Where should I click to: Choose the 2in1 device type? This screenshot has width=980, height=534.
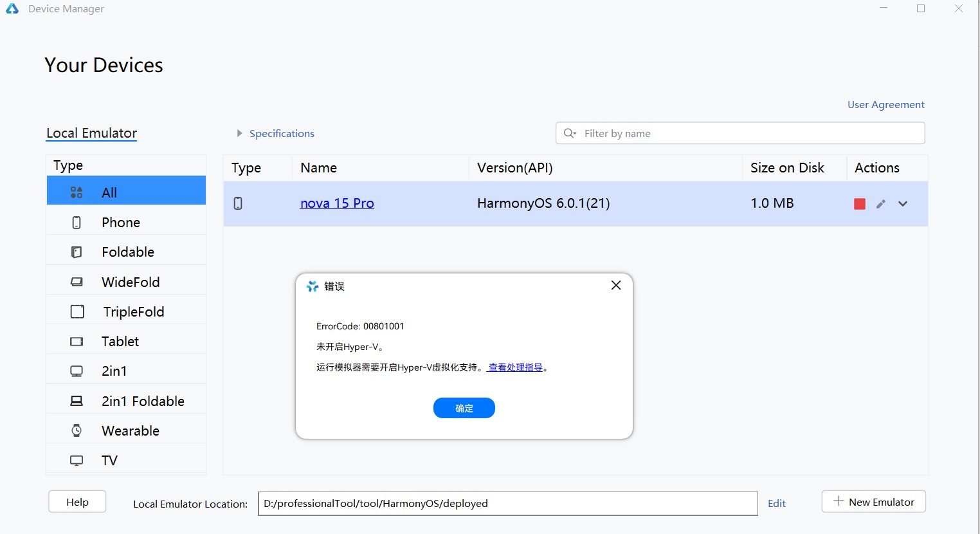point(126,371)
